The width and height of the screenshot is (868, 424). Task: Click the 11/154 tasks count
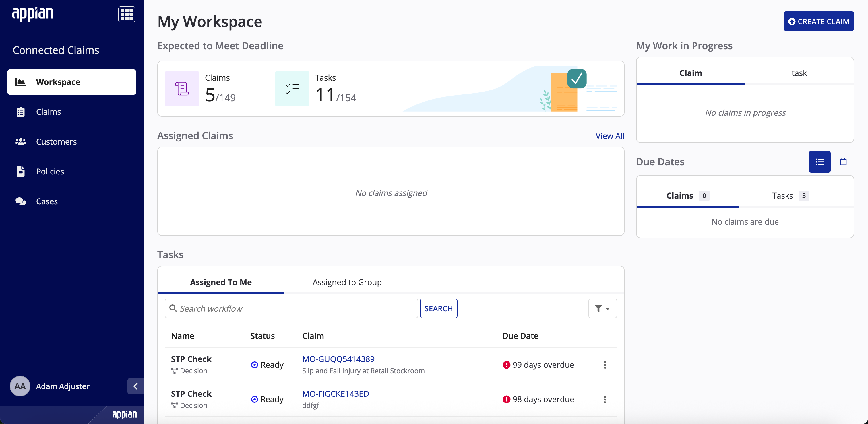(x=336, y=95)
